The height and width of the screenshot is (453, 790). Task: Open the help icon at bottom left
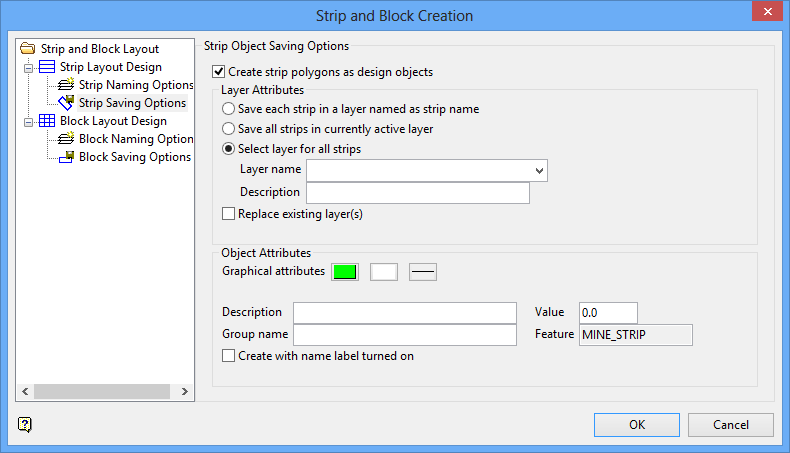coord(25,424)
